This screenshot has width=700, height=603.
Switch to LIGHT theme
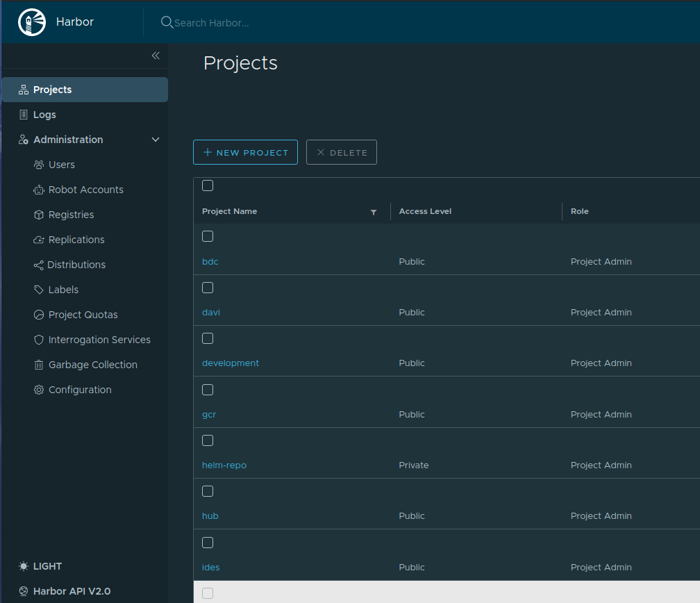click(47, 566)
